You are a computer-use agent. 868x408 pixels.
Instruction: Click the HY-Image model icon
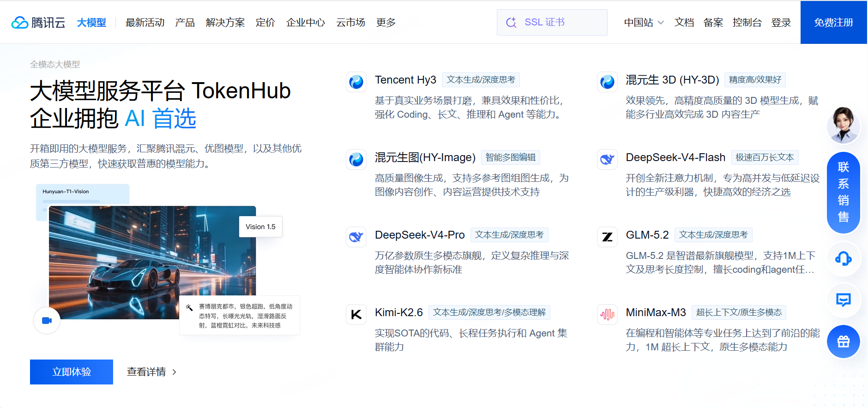(x=356, y=159)
